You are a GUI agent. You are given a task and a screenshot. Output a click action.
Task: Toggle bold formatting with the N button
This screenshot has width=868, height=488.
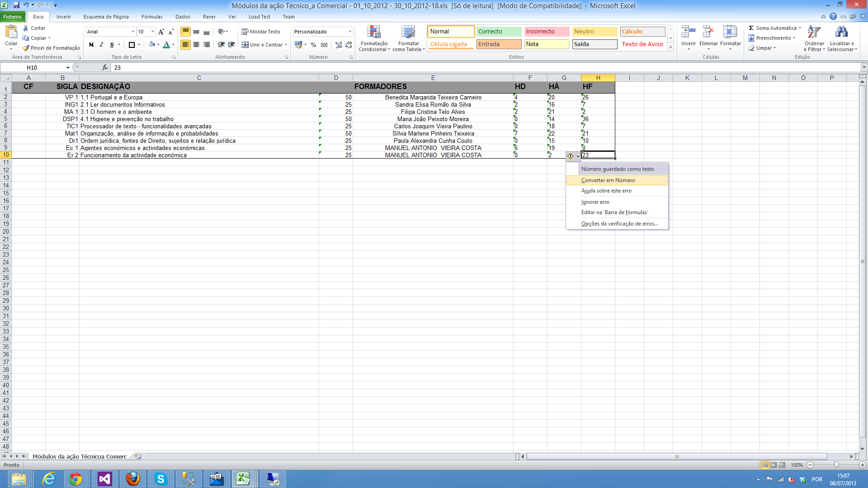91,45
